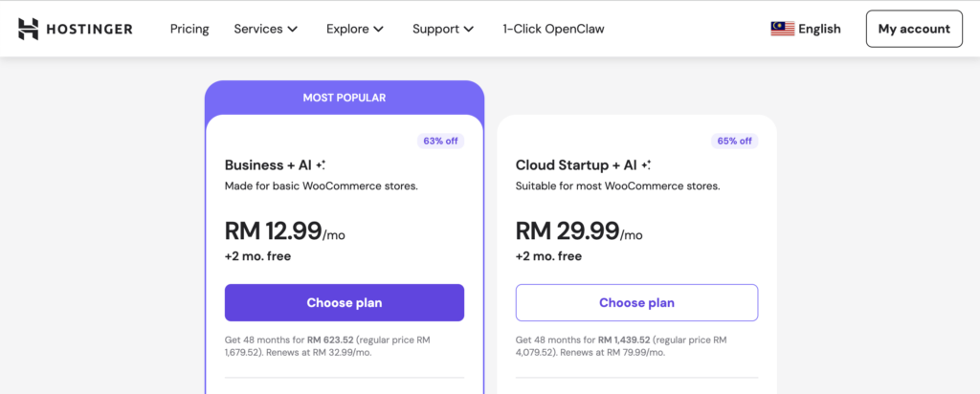Screen dimensions: 980x394
Task: Click the MOST POPULAR banner
Action: 345,98
